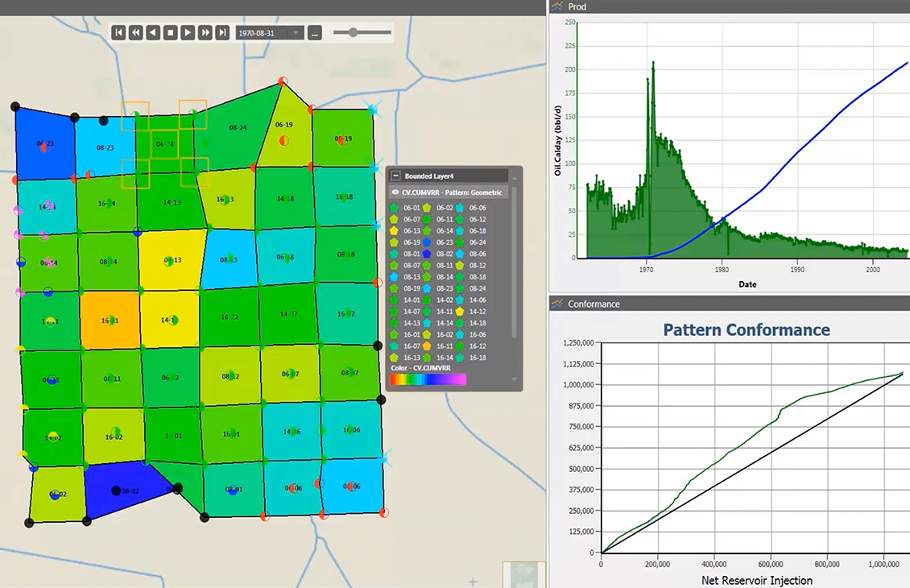Click the 06-01 pentagon icon in legend

pos(394,207)
